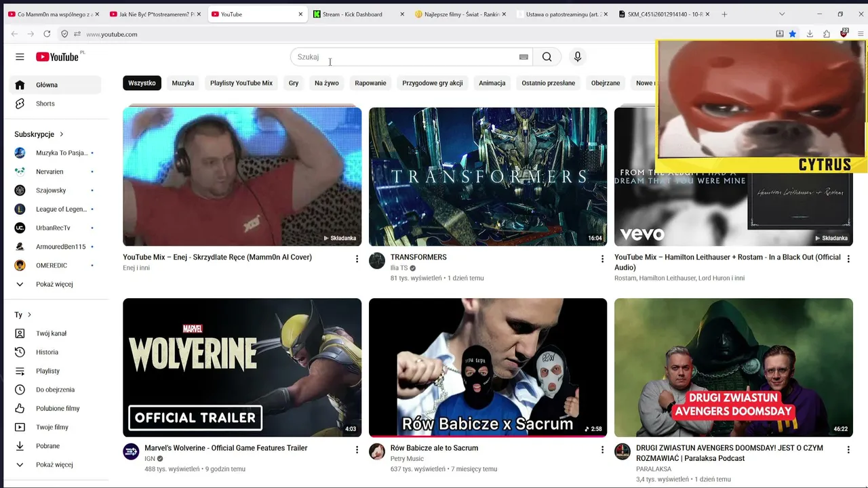Open options menu for Enej YouTube Mix

point(357,258)
